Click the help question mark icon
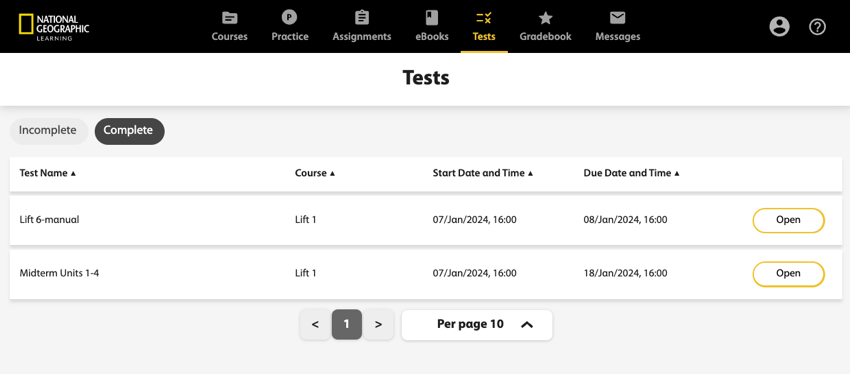 point(817,27)
